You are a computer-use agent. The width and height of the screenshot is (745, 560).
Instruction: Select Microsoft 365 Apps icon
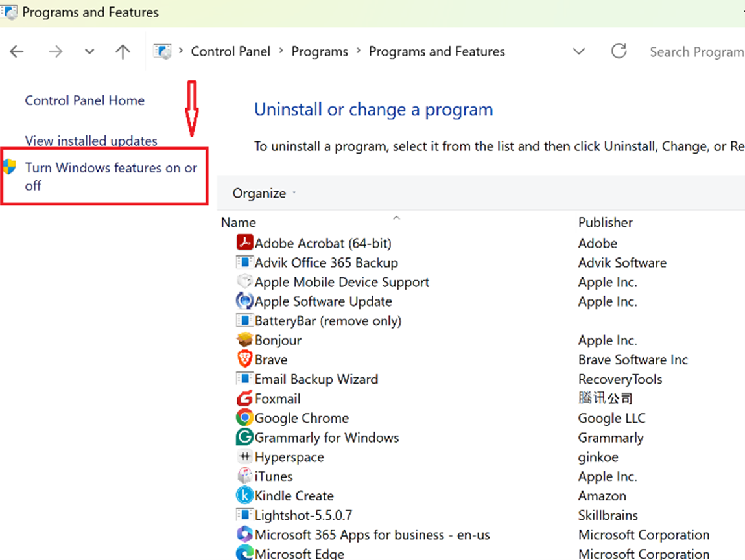[244, 534]
